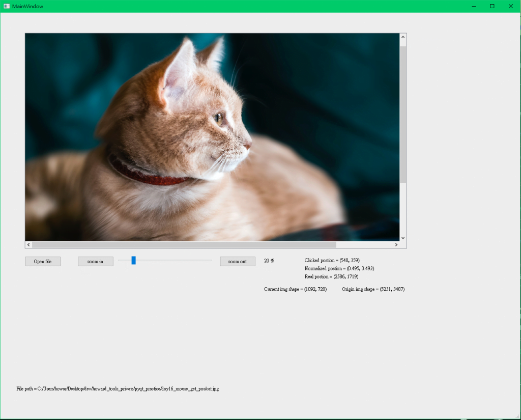Click the horizontal scrollbar thumb

pos(183,245)
